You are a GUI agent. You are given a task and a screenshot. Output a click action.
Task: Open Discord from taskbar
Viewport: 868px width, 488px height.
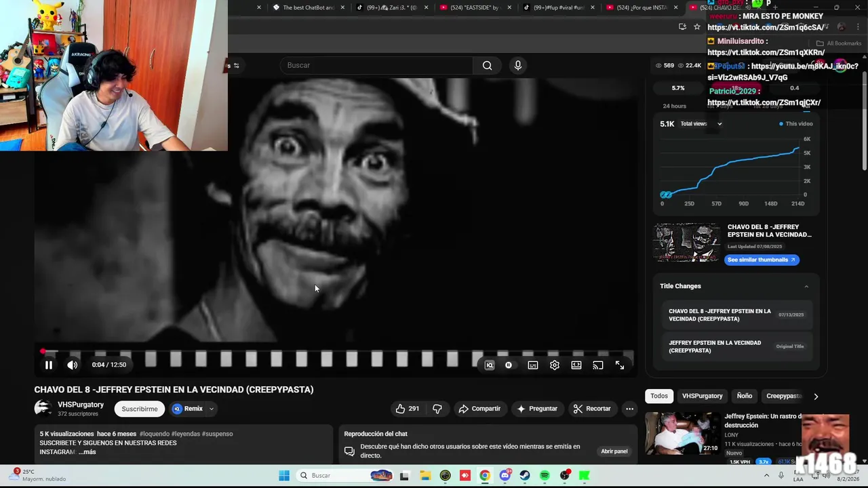tap(505, 476)
